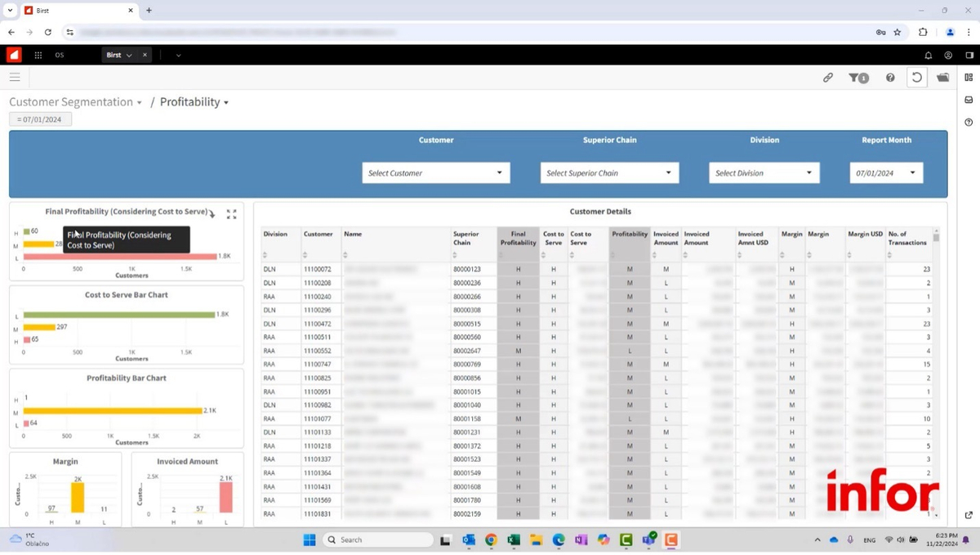Open a new browser tab
980x555 pixels.
pos(149,11)
